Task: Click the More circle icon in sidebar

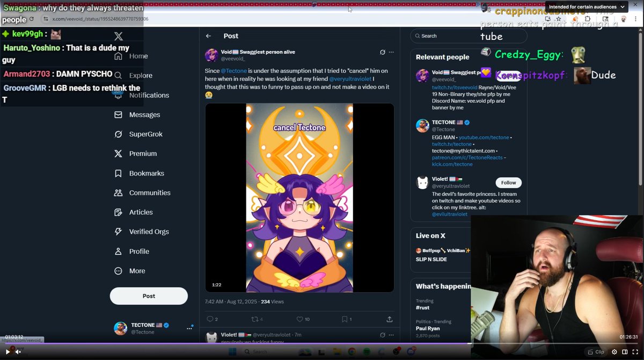Action: [119, 271]
